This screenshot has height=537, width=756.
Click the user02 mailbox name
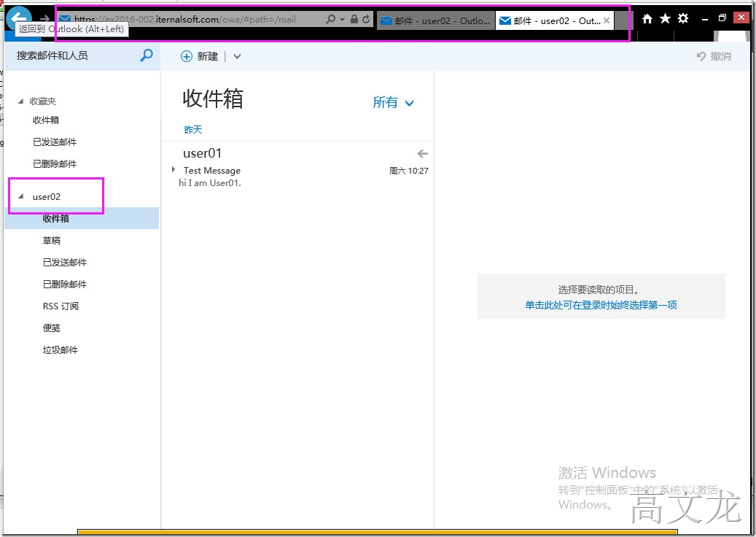click(46, 197)
